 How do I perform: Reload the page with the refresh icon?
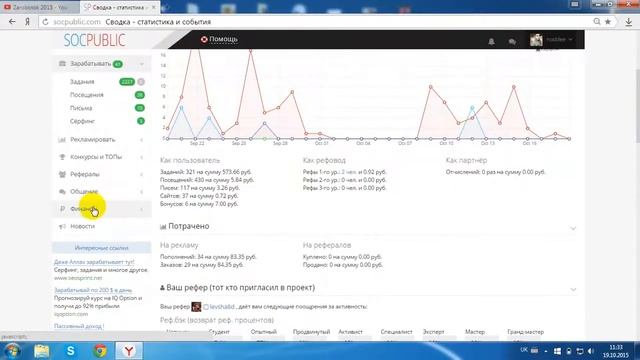[x=45, y=22]
